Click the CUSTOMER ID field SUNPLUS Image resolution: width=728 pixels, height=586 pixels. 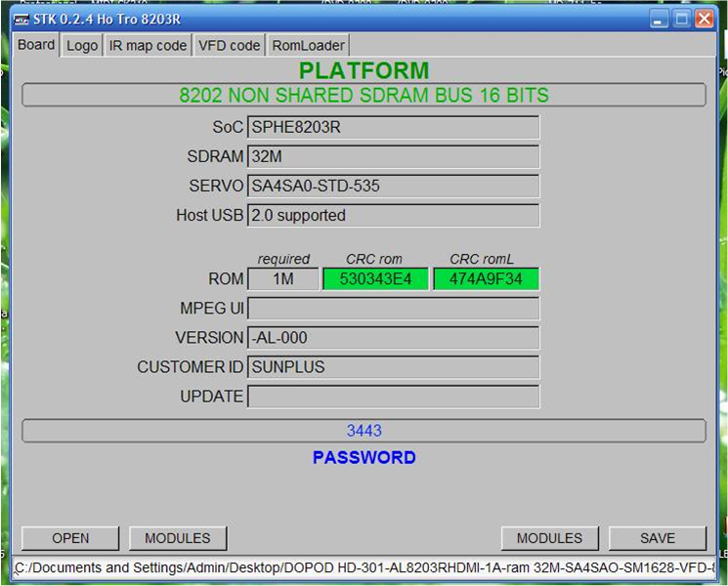(393, 367)
